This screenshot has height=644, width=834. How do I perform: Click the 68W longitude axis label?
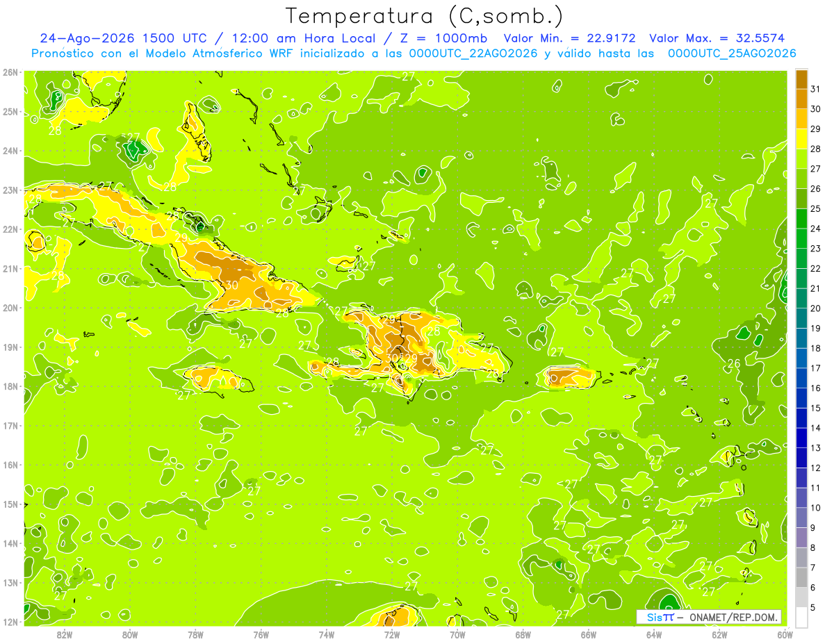coord(523,635)
